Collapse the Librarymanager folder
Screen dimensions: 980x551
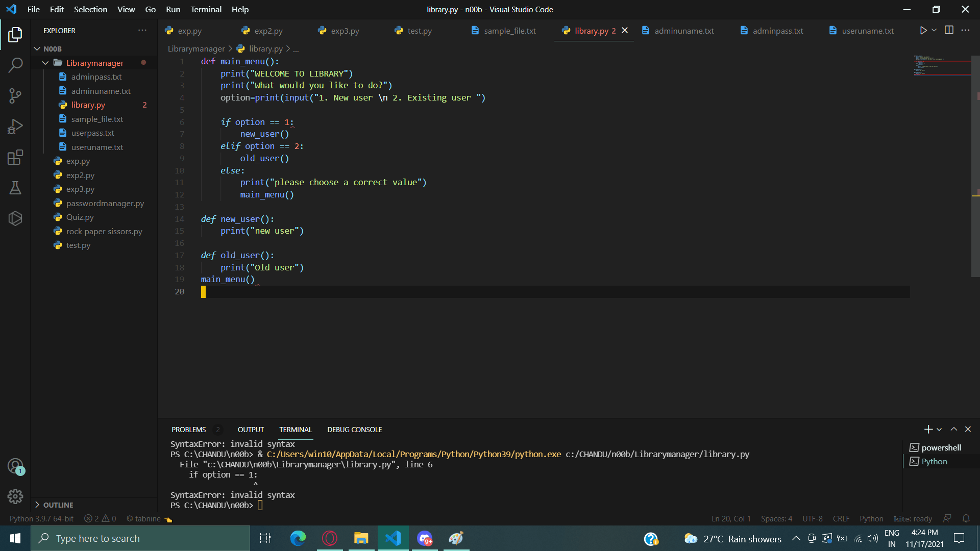coord(45,63)
